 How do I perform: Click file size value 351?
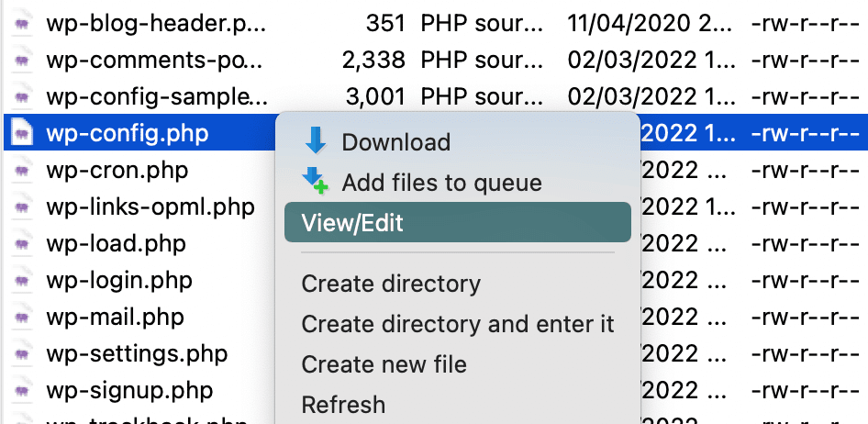[x=385, y=23]
